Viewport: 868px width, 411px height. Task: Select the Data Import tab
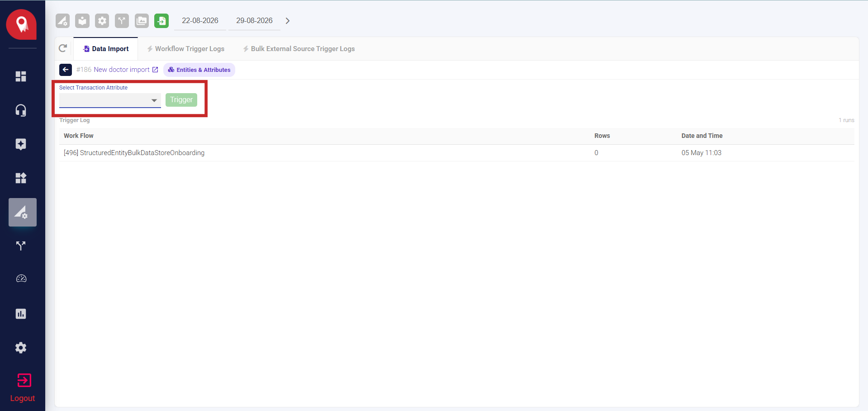[106, 49]
